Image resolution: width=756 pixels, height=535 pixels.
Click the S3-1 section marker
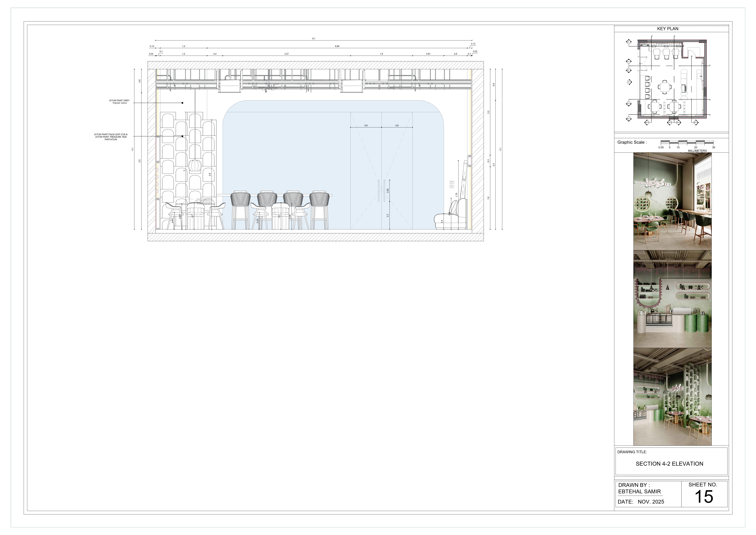(x=695, y=123)
